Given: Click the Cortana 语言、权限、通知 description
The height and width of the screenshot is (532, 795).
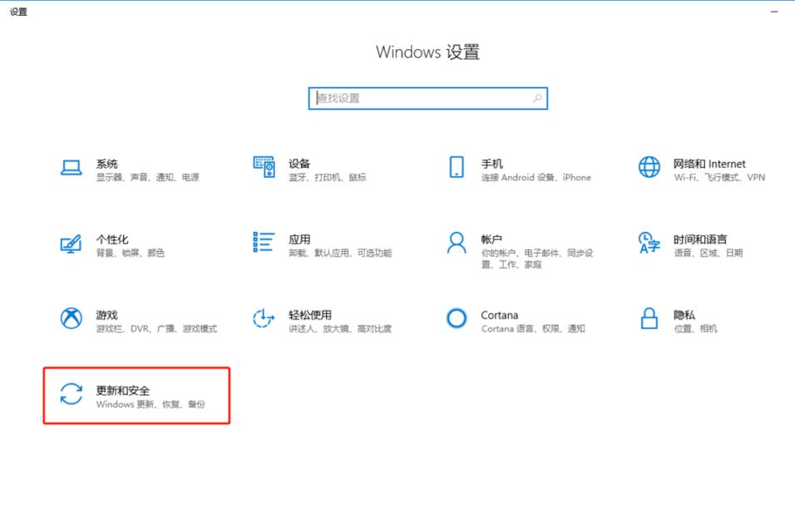Looking at the screenshot, I should point(533,328).
